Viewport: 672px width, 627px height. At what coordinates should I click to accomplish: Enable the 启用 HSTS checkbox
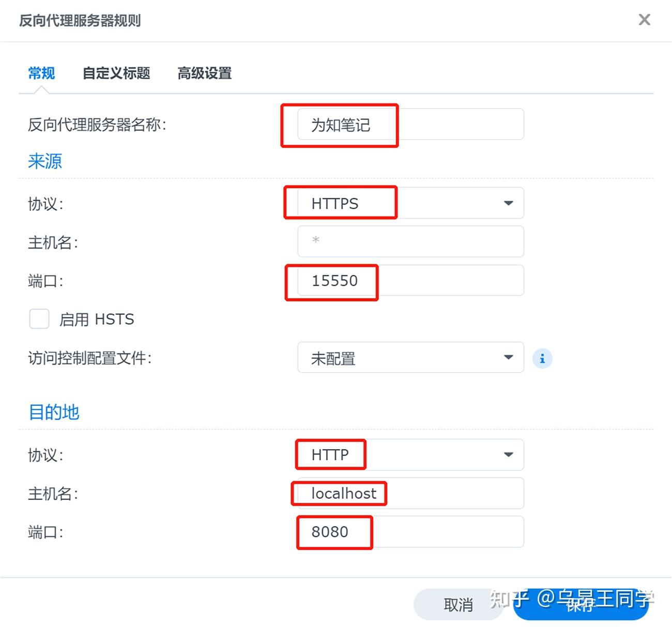(39, 319)
